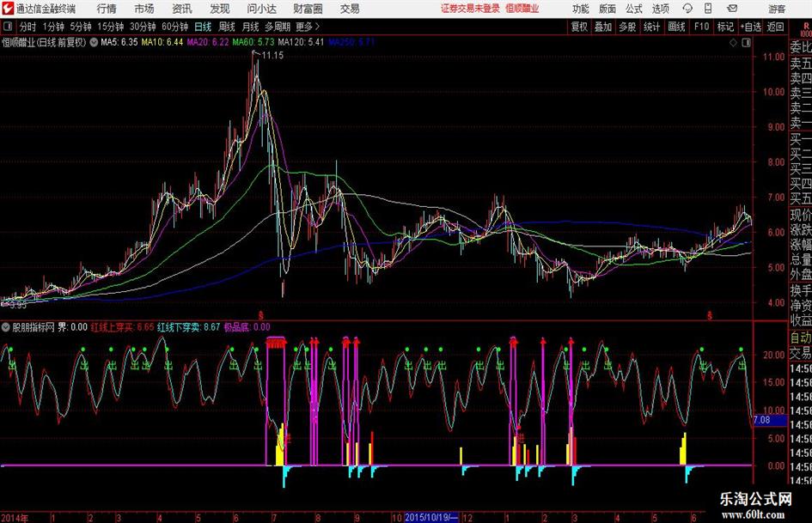Expand the main chart indicator dropdown arrow

tap(94, 42)
